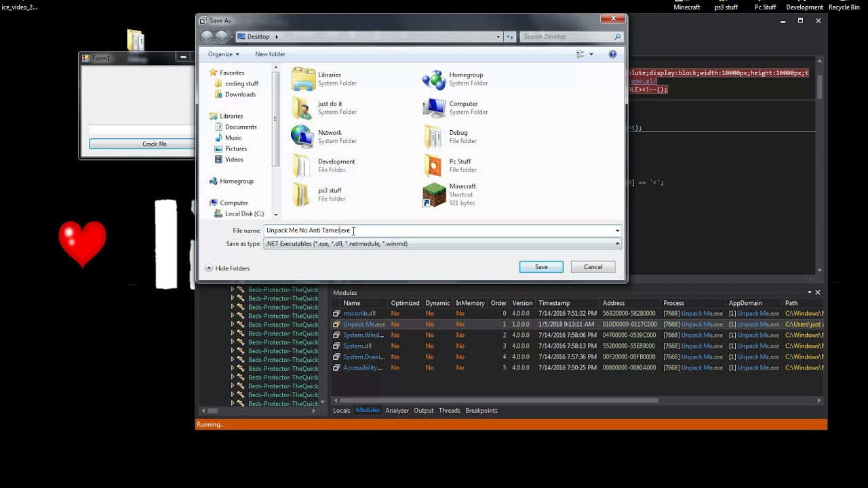Click the Form1 text input box

(x=142, y=129)
